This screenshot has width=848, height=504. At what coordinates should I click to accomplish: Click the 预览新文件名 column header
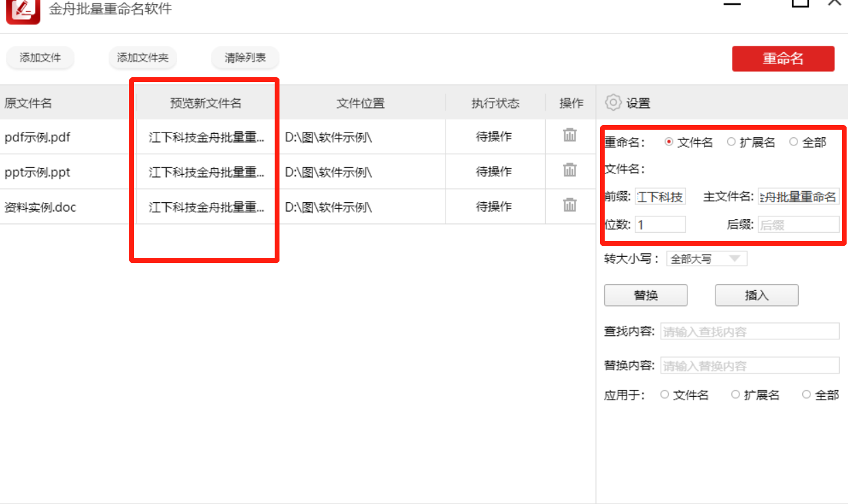coord(206,103)
